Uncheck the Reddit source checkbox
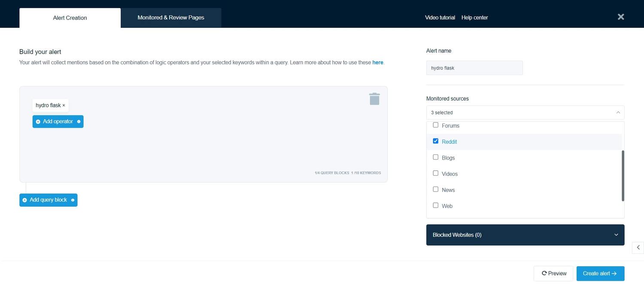 click(x=435, y=141)
